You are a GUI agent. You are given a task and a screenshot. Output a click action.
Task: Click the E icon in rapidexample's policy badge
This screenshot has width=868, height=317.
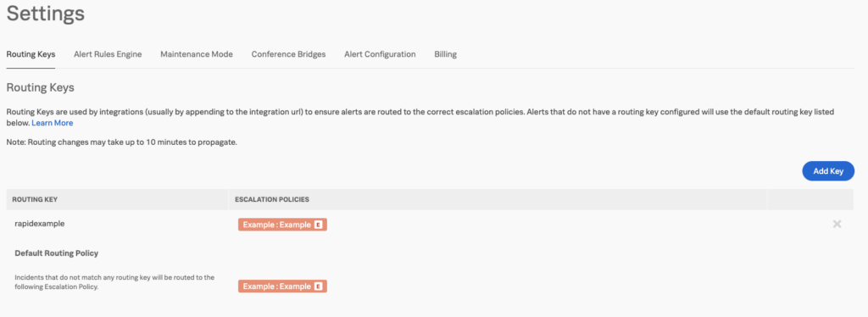319,225
